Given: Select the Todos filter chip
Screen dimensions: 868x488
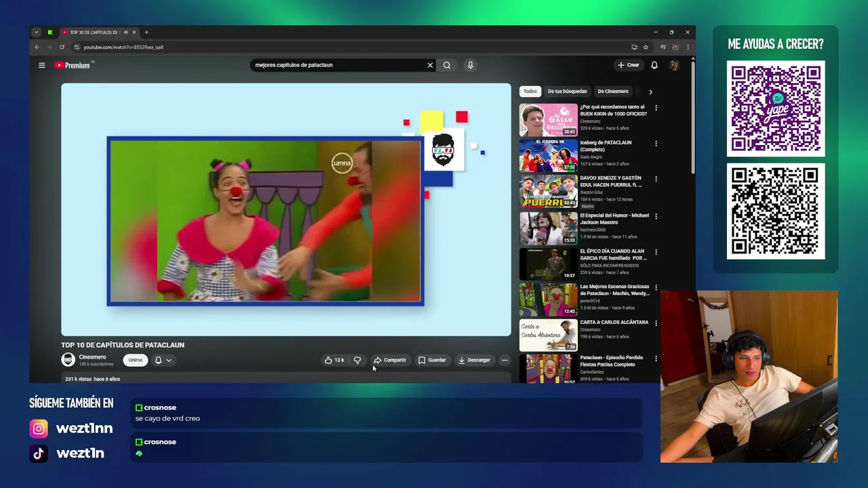Looking at the screenshot, I should pyautogui.click(x=530, y=91).
